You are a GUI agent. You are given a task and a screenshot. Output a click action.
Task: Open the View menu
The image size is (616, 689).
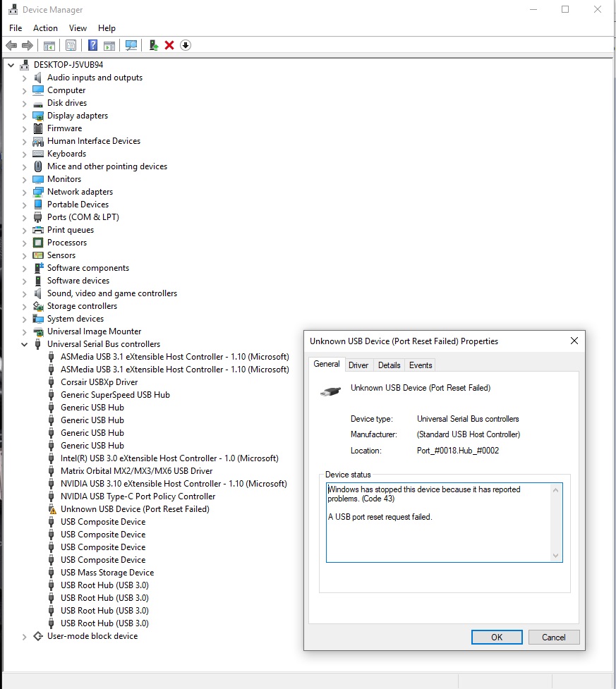tap(78, 28)
